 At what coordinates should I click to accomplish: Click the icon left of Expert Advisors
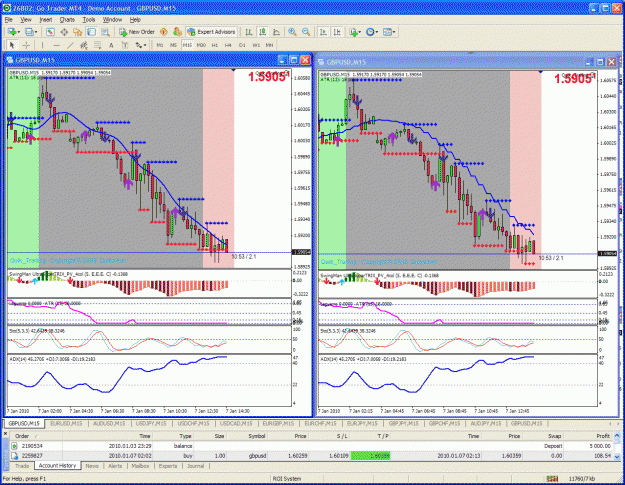click(x=177, y=32)
